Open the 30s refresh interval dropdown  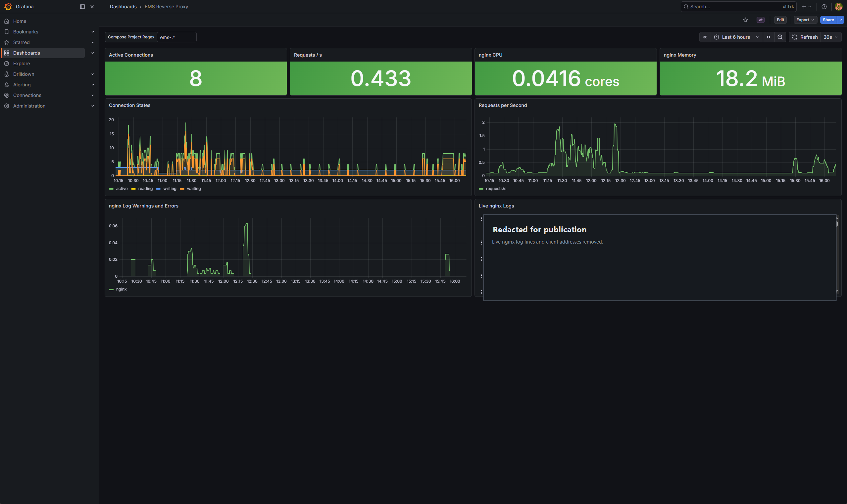[831, 37]
